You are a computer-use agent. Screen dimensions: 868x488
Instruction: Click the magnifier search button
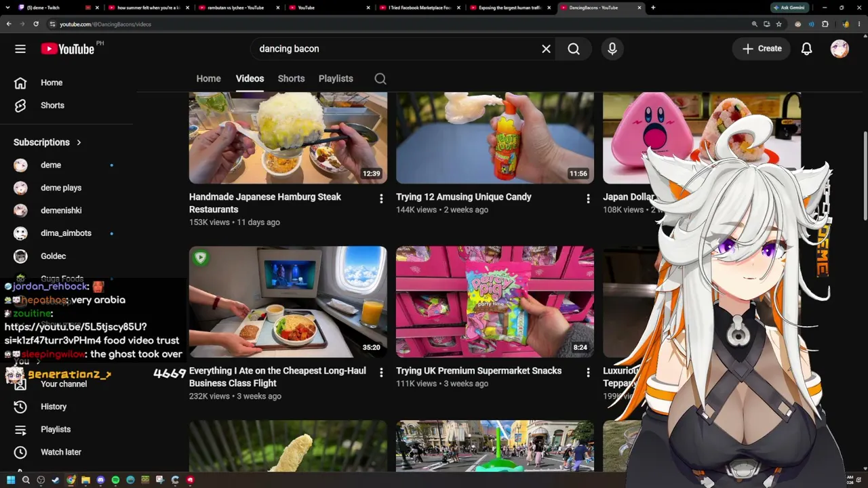point(574,49)
